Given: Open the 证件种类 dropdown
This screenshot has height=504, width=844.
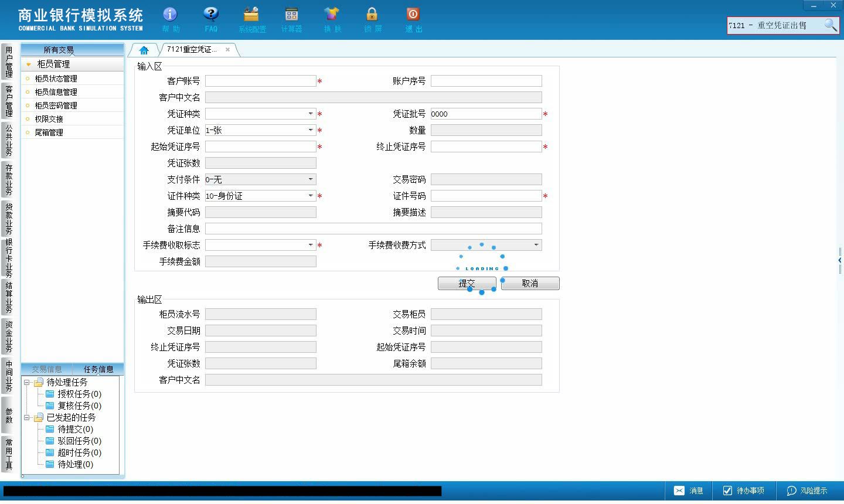Looking at the screenshot, I should [x=311, y=196].
